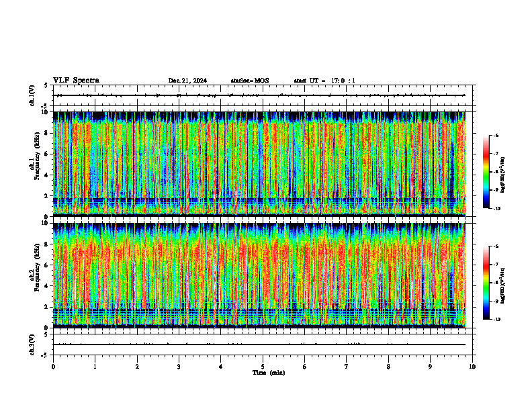
Task: Select the ch.1 colorbar log(PSD) label
Action: pos(503,175)
